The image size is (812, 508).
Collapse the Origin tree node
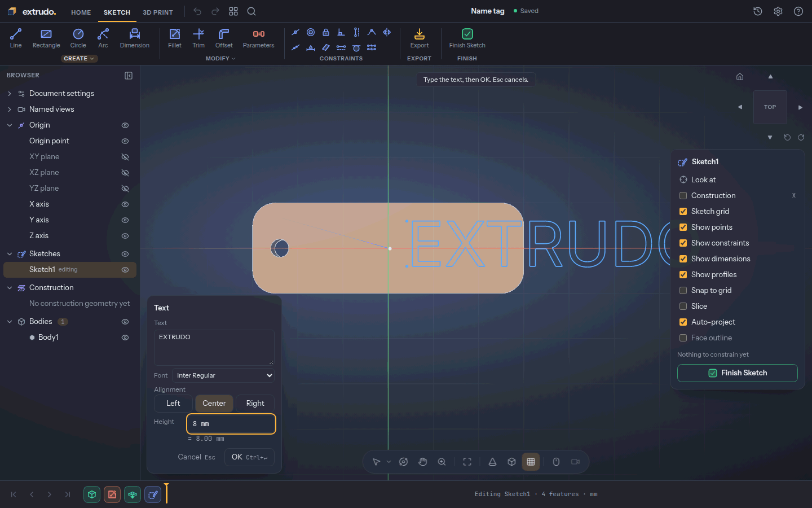click(10, 125)
